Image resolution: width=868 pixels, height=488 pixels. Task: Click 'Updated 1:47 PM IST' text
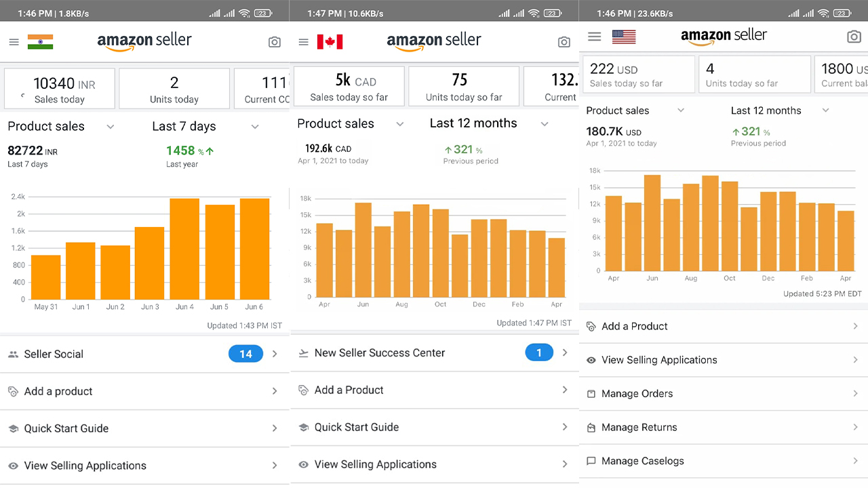534,323
